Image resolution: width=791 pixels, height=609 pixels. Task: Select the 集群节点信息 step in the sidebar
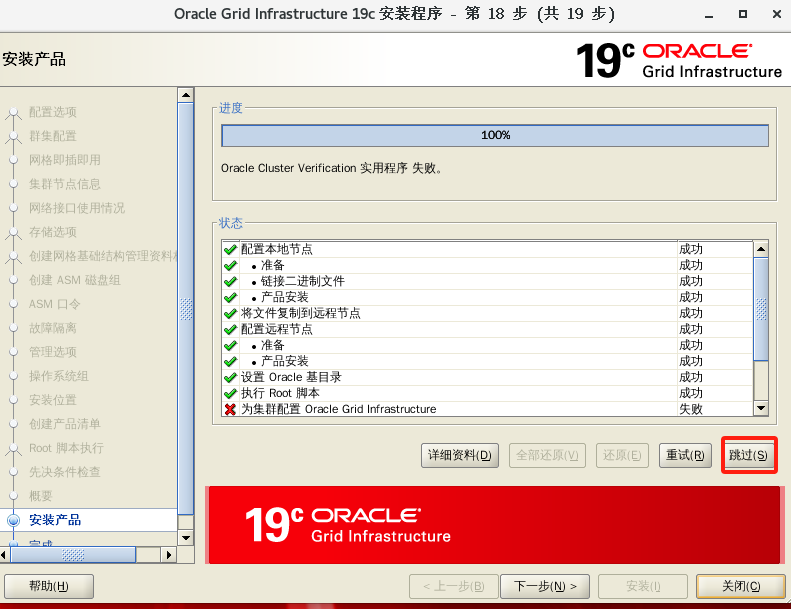(x=65, y=185)
